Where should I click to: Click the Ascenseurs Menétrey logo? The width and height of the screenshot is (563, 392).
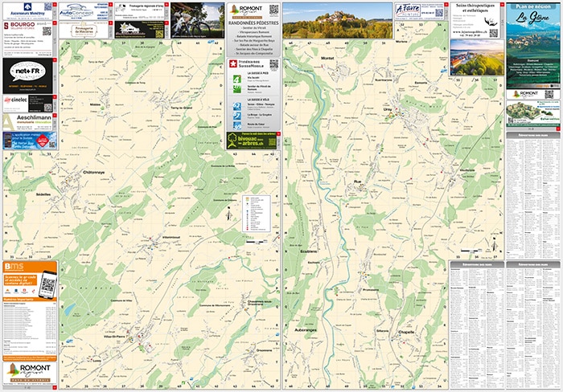coord(27,7)
